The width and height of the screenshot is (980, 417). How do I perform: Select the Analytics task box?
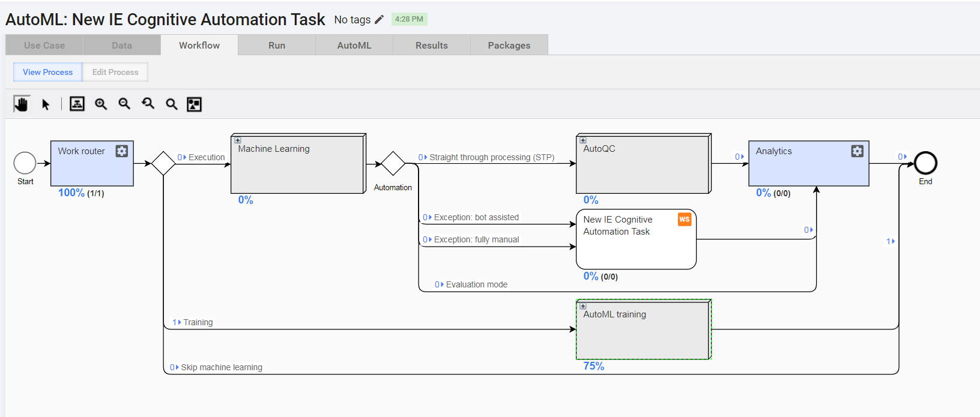809,163
